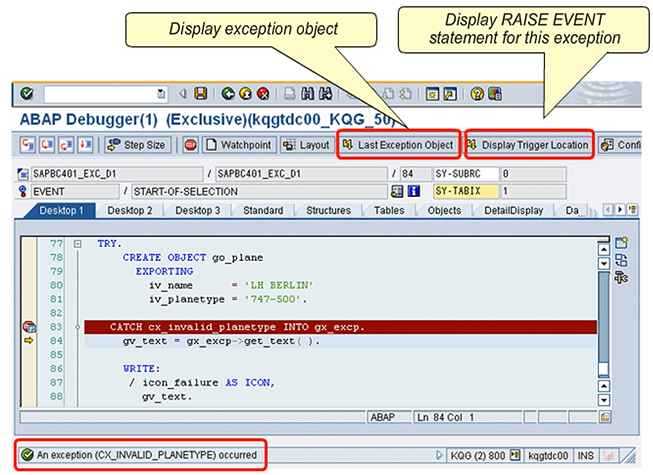Click the Display Trigger Location button
The image size is (653, 475).
[528, 145]
